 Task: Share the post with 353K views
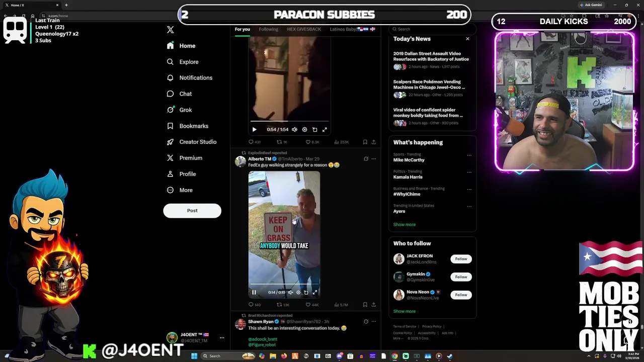tap(373, 142)
